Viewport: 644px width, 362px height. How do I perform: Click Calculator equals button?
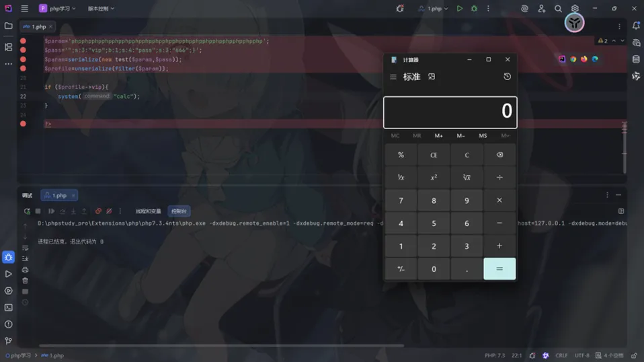(499, 268)
